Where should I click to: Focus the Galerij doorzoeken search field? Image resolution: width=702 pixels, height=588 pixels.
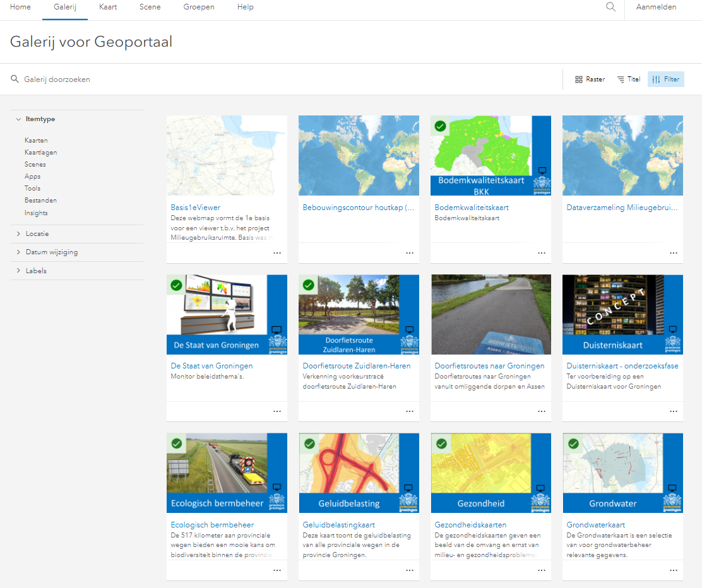pos(287,79)
